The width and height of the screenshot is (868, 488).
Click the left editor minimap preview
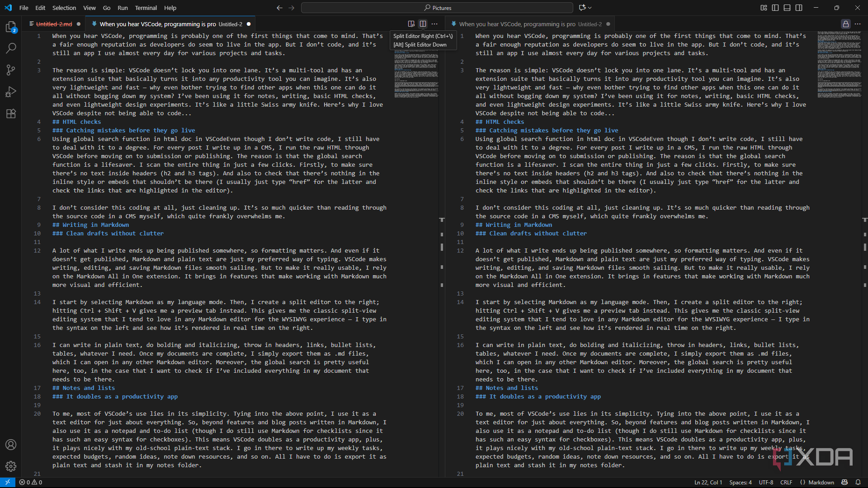[416, 75]
